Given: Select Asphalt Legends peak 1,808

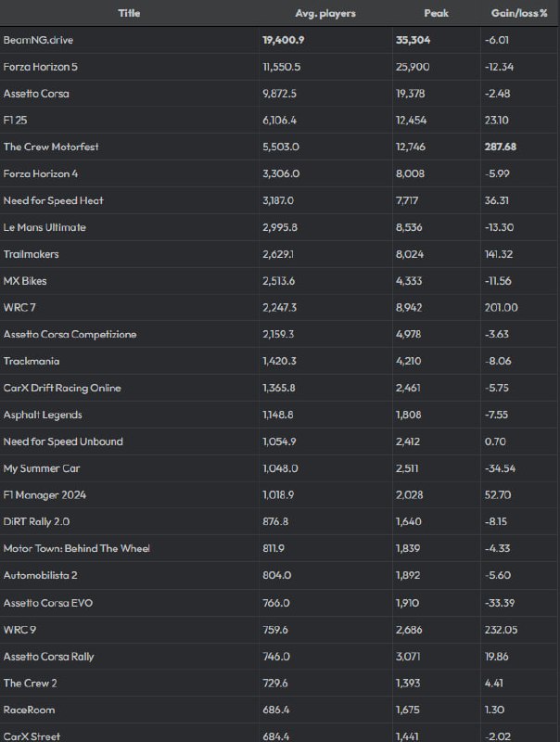Looking at the screenshot, I should pos(409,415).
